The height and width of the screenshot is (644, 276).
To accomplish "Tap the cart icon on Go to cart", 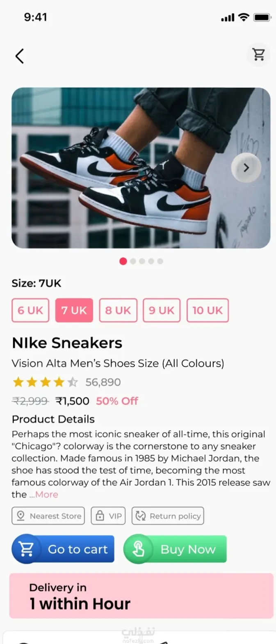I will click(x=27, y=549).
